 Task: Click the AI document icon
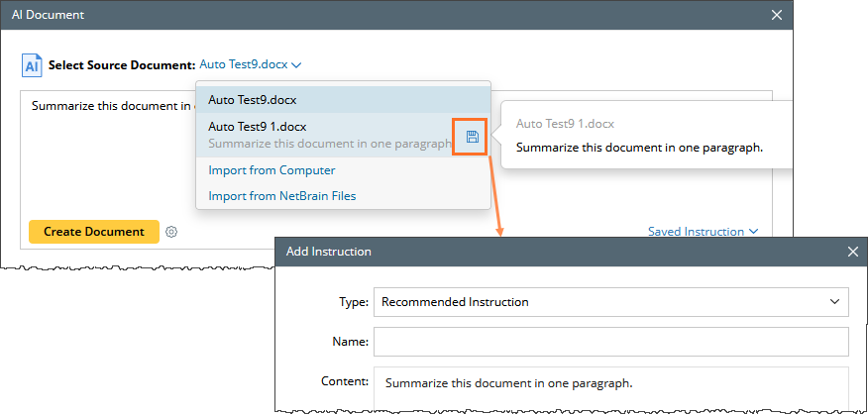tap(32, 65)
